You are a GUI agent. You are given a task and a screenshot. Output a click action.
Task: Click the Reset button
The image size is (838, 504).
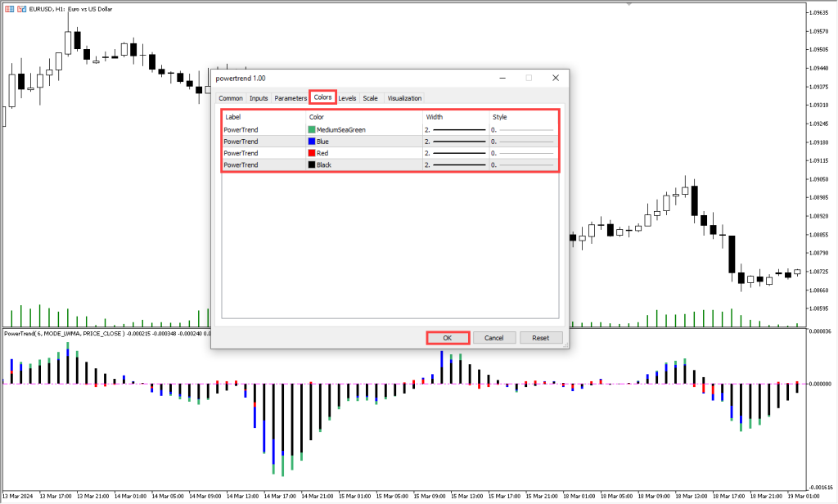pyautogui.click(x=540, y=338)
